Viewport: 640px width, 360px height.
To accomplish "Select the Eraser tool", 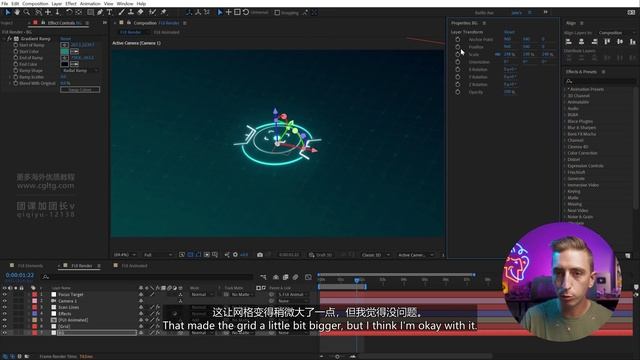I will [x=140, y=12].
